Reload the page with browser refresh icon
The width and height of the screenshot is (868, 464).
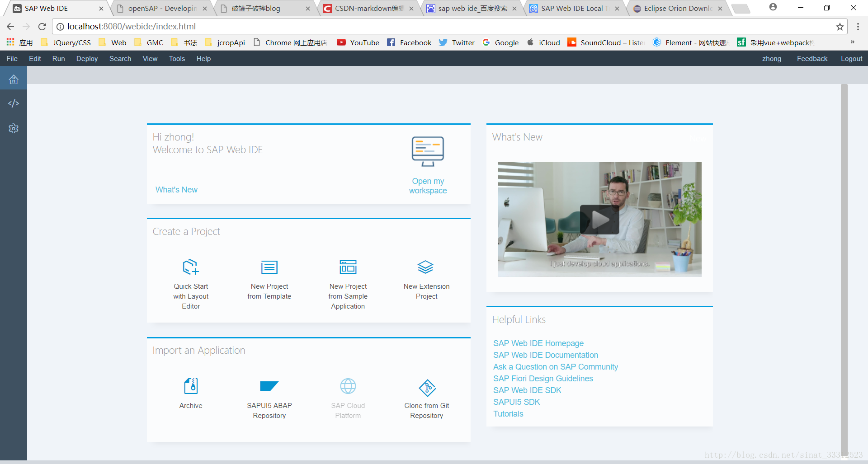click(x=42, y=27)
